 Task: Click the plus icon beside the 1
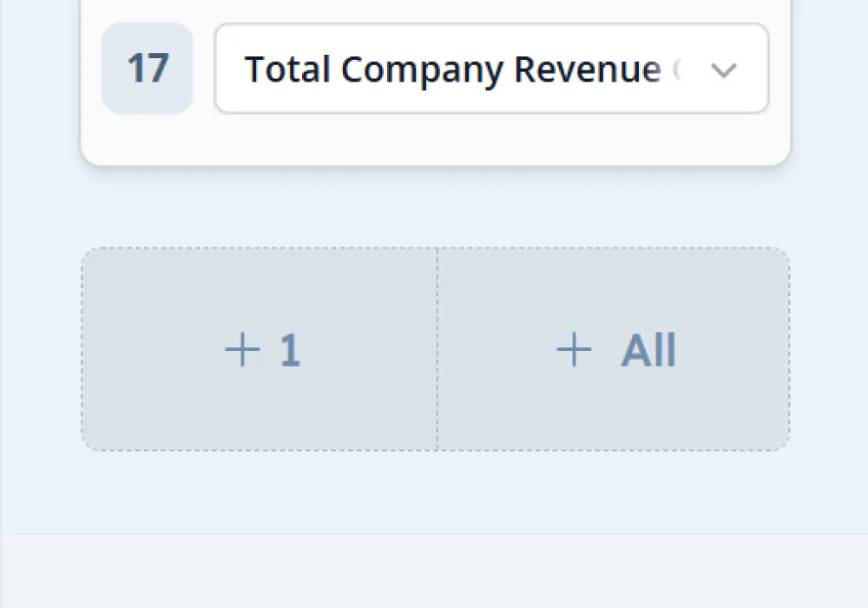[x=242, y=351]
